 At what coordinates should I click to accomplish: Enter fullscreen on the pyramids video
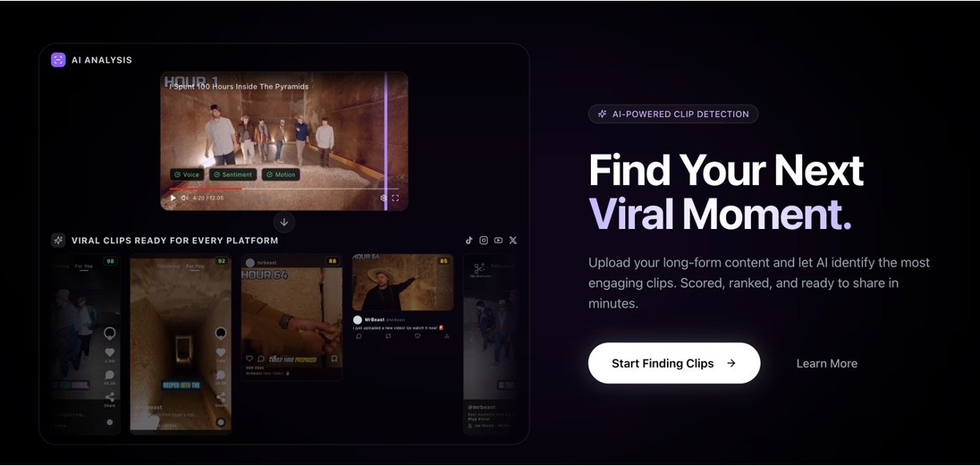[396, 198]
